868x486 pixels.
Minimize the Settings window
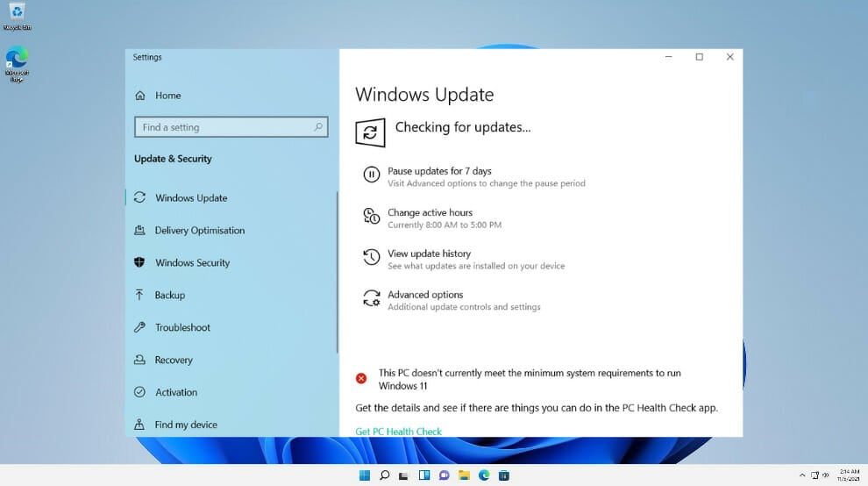[x=669, y=57]
